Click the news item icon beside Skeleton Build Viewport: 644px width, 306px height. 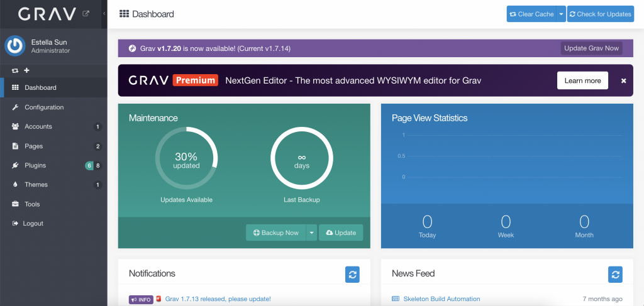tap(396, 298)
